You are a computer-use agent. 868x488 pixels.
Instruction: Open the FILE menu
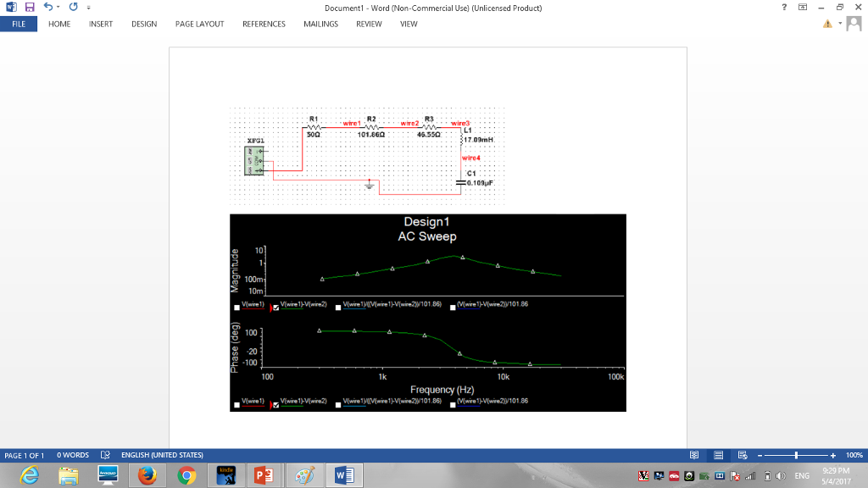pyautogui.click(x=19, y=24)
